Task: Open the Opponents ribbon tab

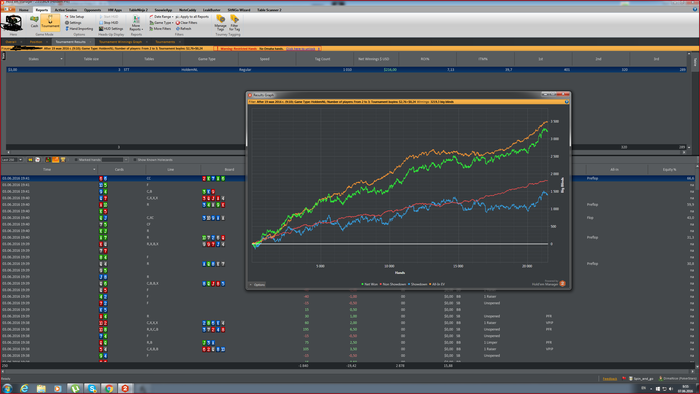Action: 92,10
